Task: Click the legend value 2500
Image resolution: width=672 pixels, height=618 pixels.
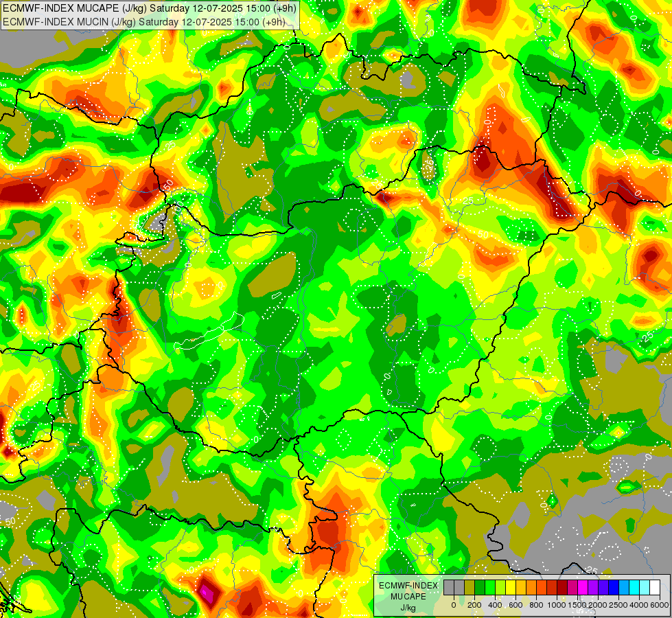Action: 618,605
